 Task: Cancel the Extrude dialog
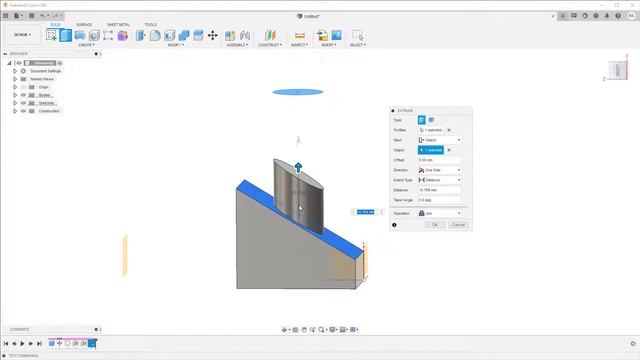(x=458, y=225)
